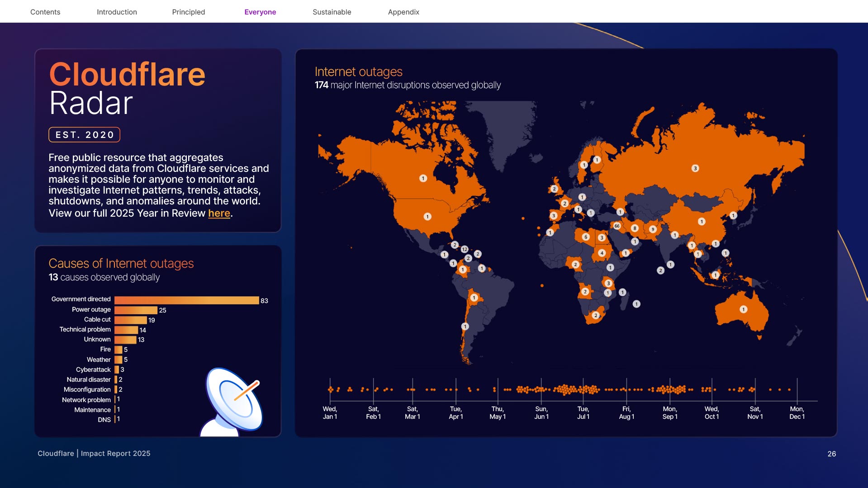Click the '13 causes observed globally' subtitle

click(104, 277)
